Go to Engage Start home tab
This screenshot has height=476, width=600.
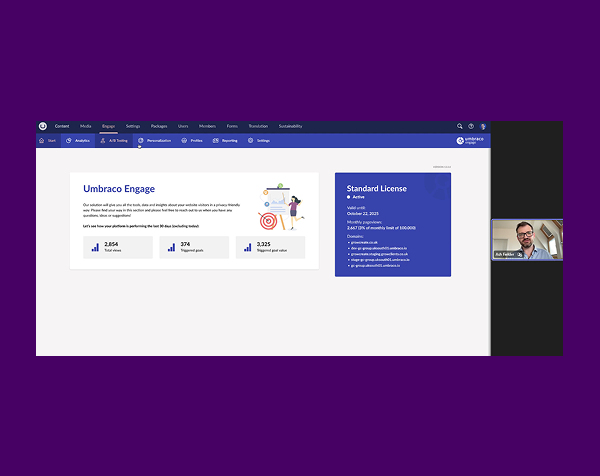pyautogui.click(x=47, y=140)
